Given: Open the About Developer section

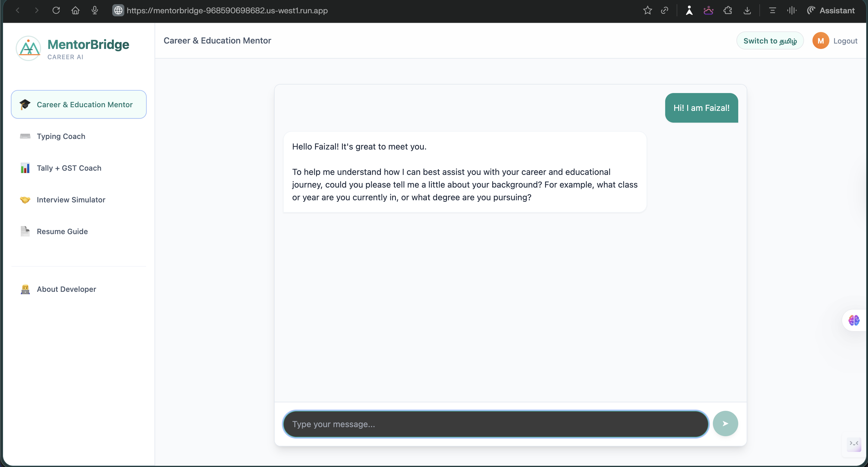Looking at the screenshot, I should (66, 289).
